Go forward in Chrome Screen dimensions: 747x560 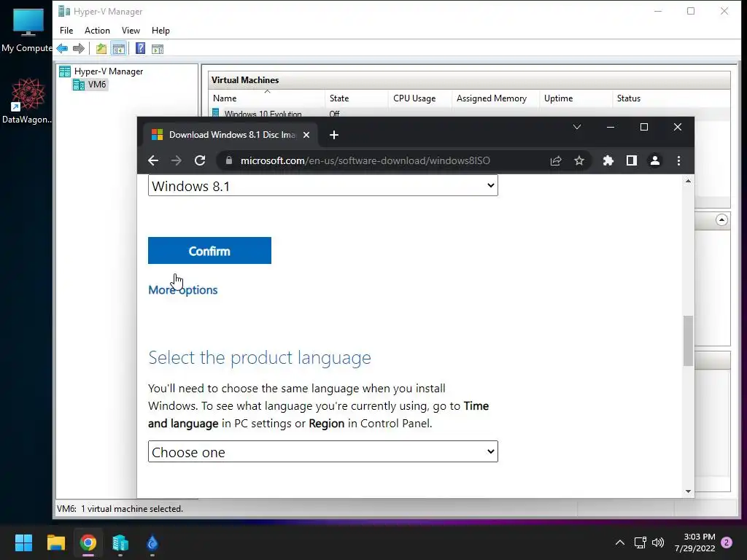click(x=177, y=160)
